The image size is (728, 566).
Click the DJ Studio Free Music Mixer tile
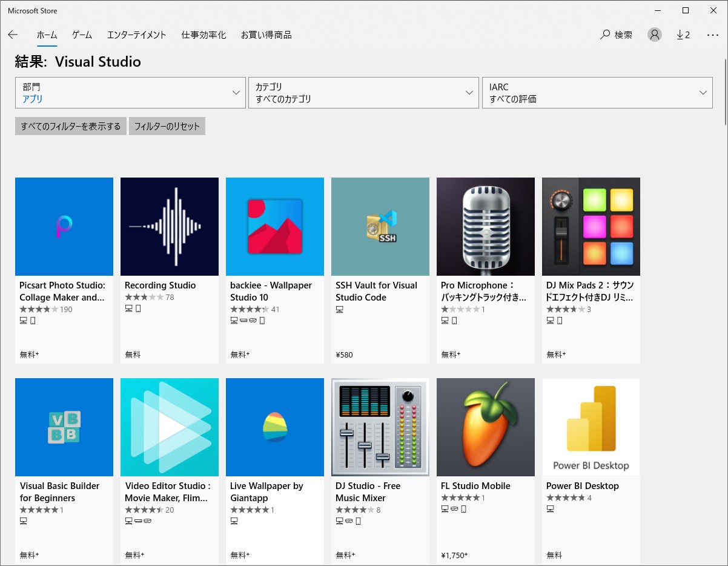(380, 427)
